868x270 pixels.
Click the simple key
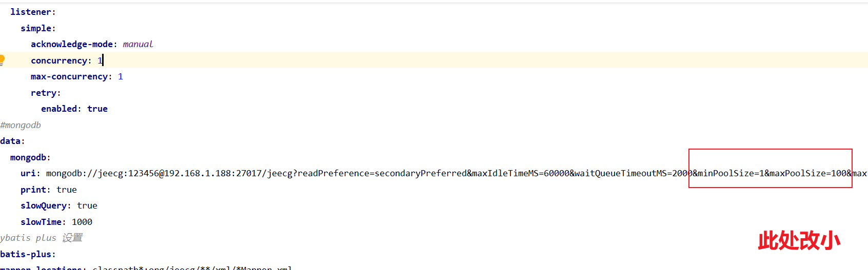click(36, 28)
